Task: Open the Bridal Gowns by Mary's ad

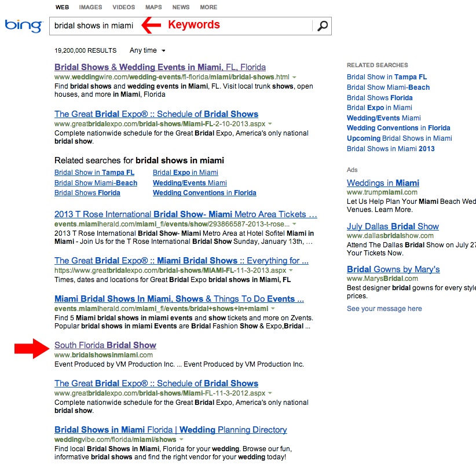Action: point(393,269)
